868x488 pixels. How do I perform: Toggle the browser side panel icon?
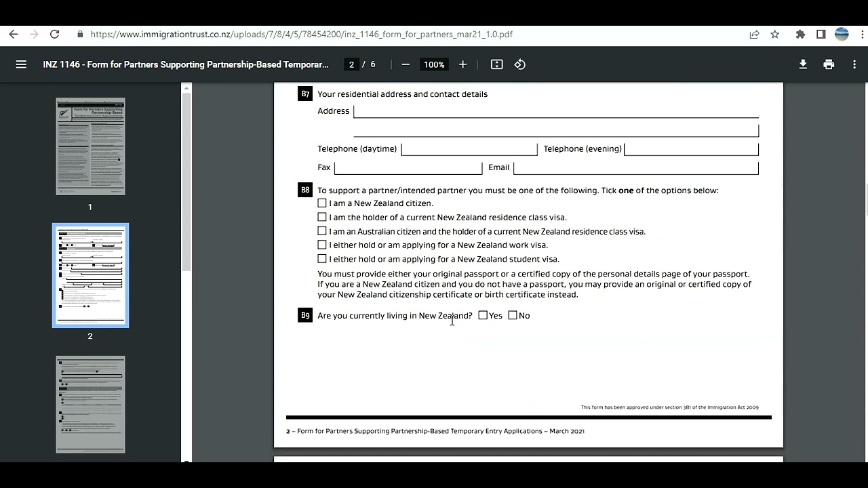pyautogui.click(x=821, y=35)
